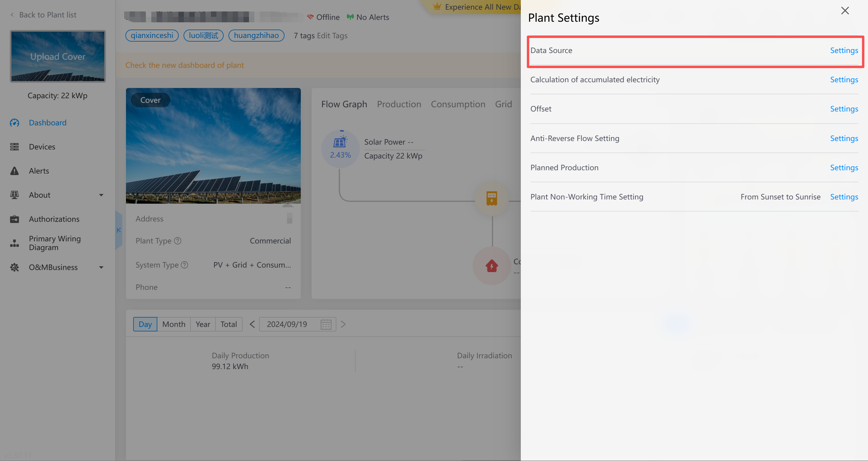This screenshot has width=868, height=461.
Task: Click the Plant Type help icon
Action: click(x=178, y=241)
